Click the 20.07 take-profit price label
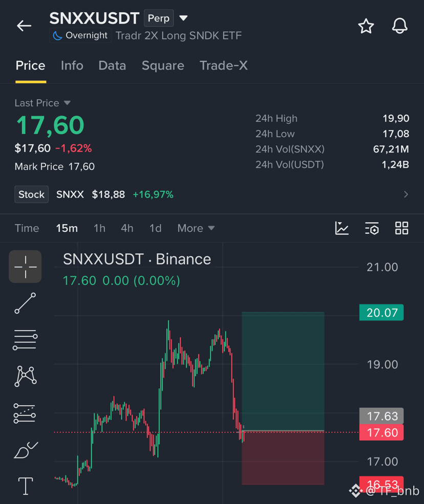 tap(381, 313)
